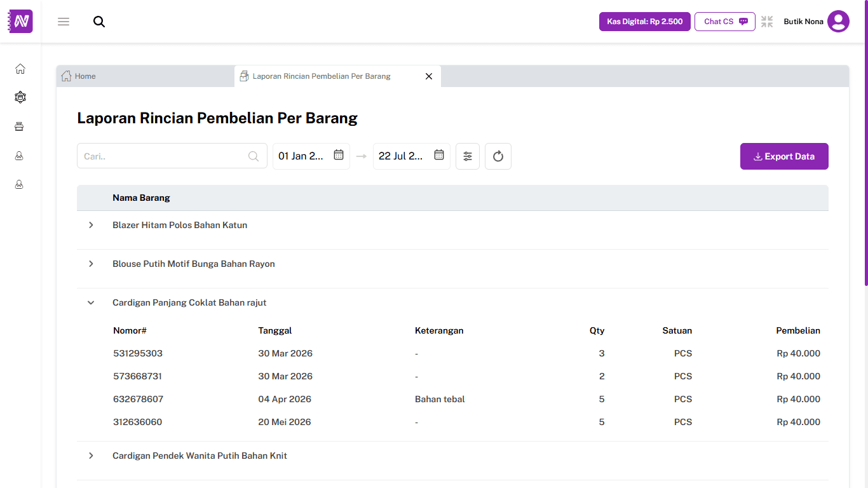This screenshot has width=868, height=488.
Task: Click Cardigan Pendek Wanita Putih Bahan Knit name
Action: point(200,456)
